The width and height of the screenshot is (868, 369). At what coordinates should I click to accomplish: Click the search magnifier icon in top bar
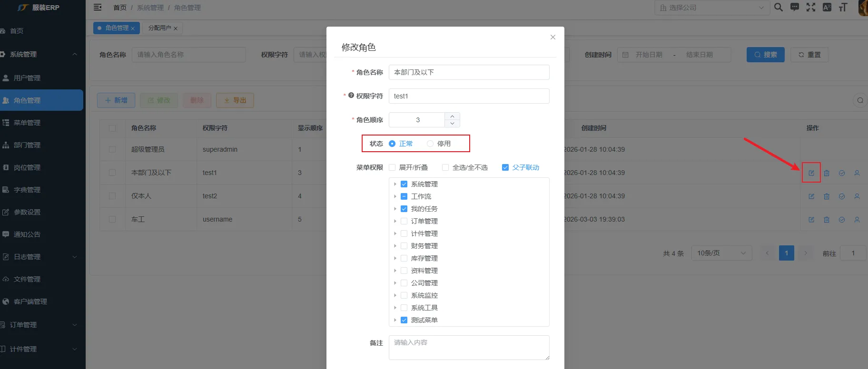pos(779,7)
